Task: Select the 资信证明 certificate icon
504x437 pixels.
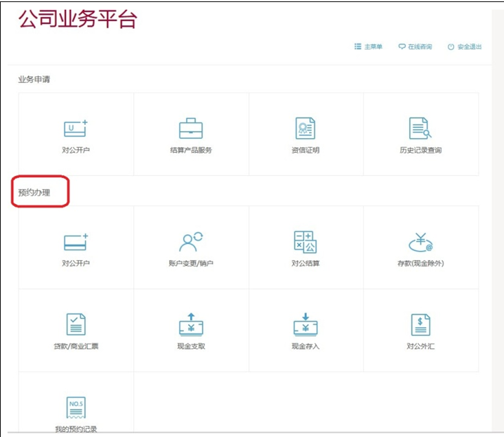Action: coord(305,128)
